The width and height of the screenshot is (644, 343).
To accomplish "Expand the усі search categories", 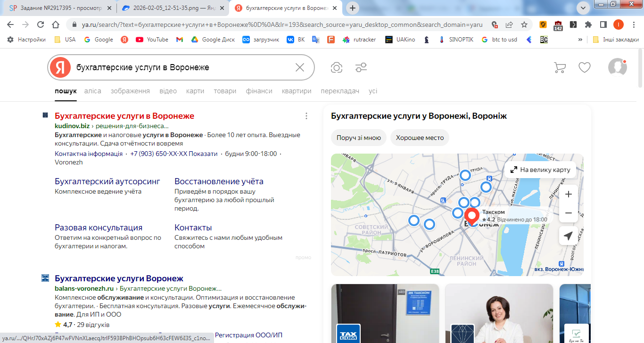I will 373,91.
